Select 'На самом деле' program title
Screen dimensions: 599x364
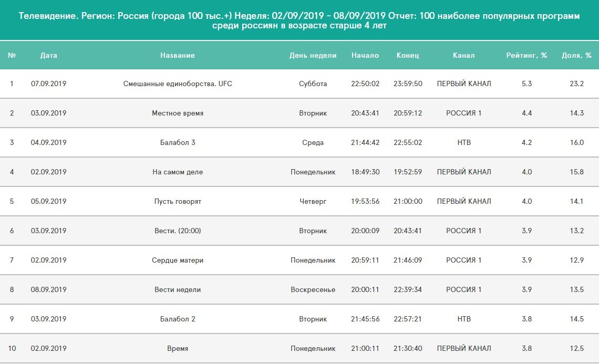pyautogui.click(x=178, y=172)
